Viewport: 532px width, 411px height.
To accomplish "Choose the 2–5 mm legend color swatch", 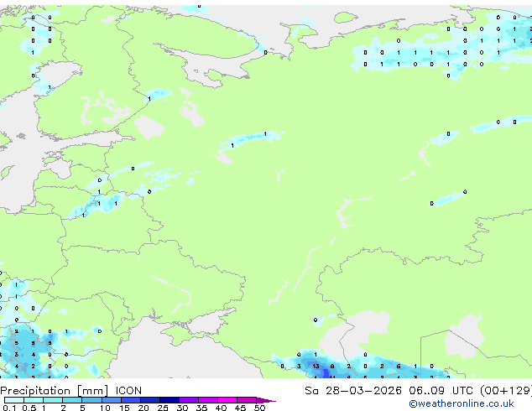I will point(72,400).
